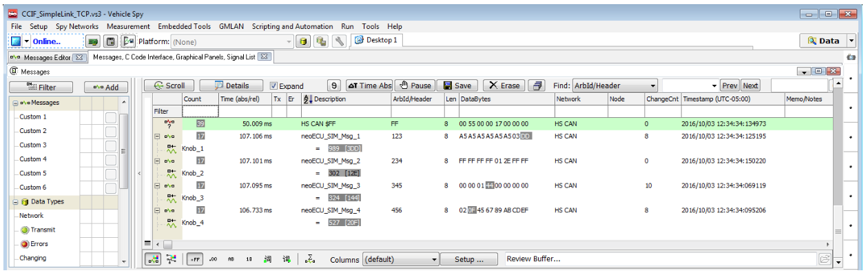868x273 pixels.
Task: Open the Spy Networks menu
Action: pos(77,26)
